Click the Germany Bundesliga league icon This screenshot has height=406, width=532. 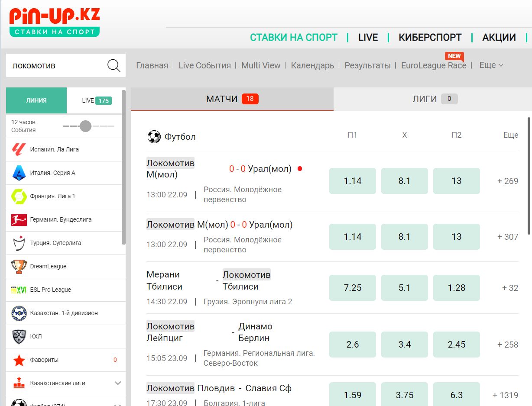(19, 219)
